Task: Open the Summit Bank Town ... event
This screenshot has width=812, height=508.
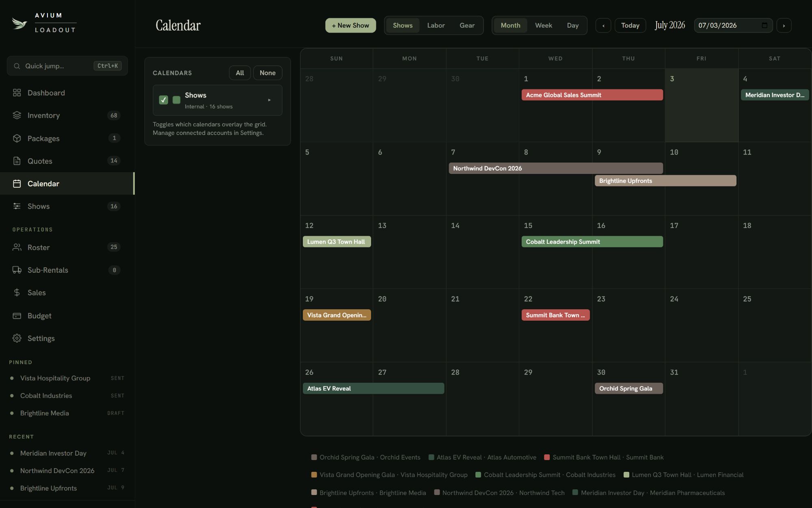Action: [x=556, y=315]
